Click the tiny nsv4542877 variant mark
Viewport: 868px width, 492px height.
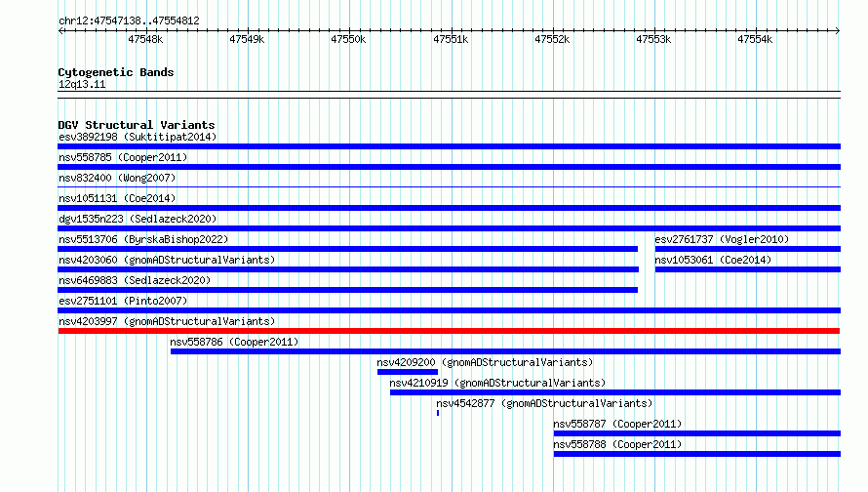tap(438, 413)
